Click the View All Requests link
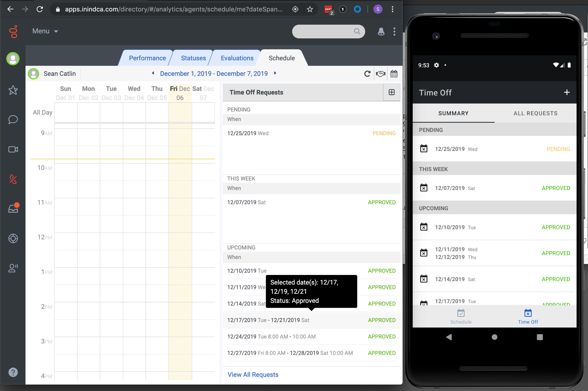Image resolution: width=588 pixels, height=391 pixels. tap(253, 374)
